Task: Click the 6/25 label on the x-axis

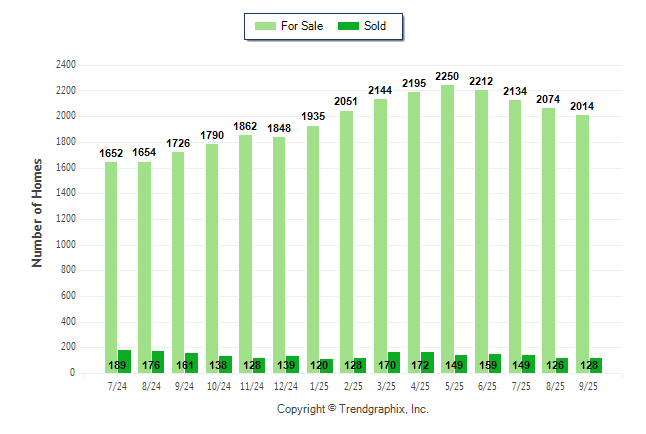Action: click(x=488, y=383)
